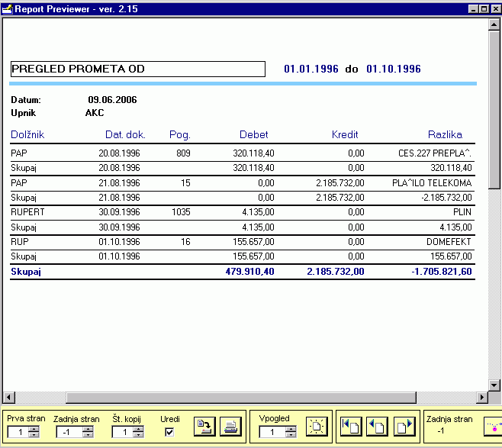Go to the previous page icon
The height and width of the screenshot is (448, 502).
377,427
